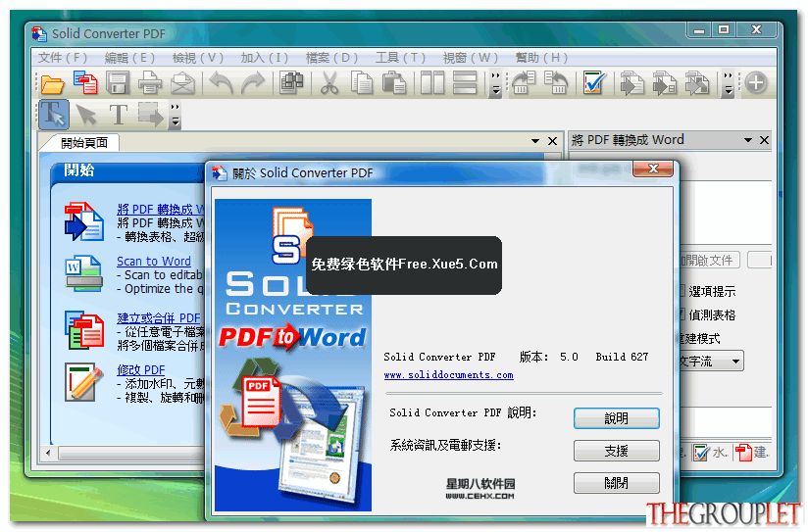Click the Copy toolbar icon
The width and height of the screenshot is (808, 532).
tap(362, 83)
